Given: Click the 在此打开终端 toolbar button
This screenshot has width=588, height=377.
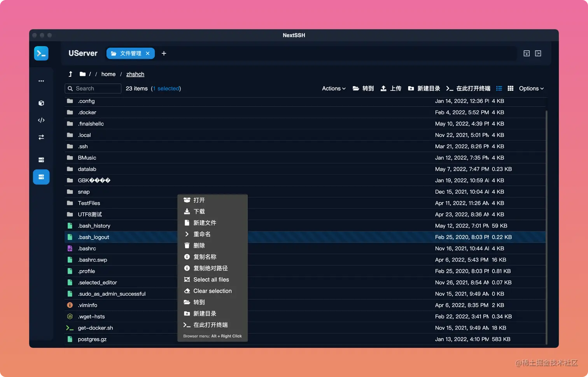Looking at the screenshot, I should 468,88.
